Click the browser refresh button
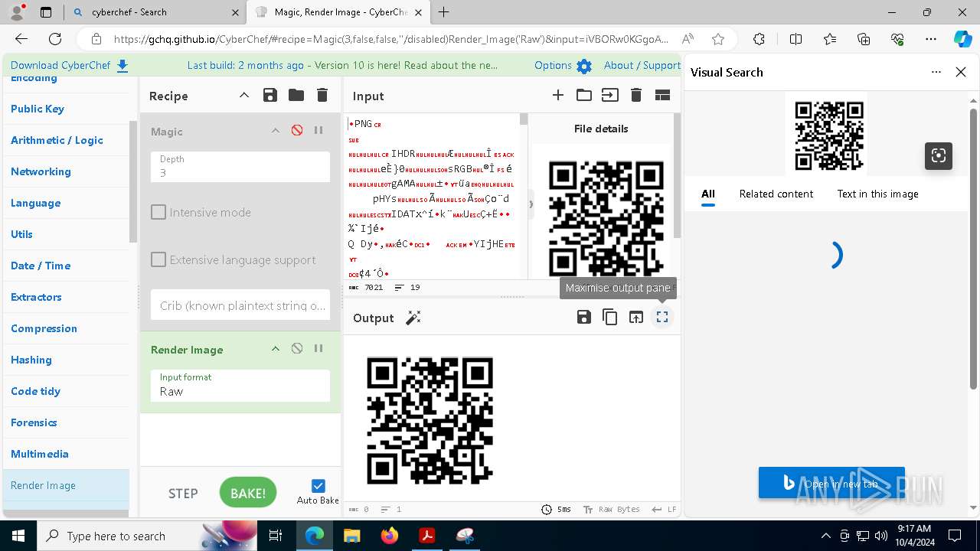This screenshot has width=980, height=551. (x=55, y=39)
